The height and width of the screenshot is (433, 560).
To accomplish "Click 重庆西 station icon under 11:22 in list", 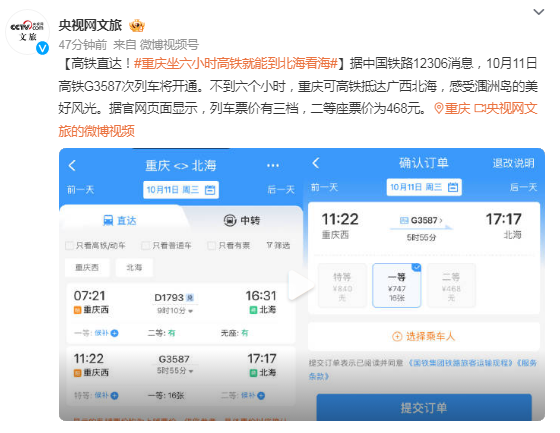I will (77, 373).
